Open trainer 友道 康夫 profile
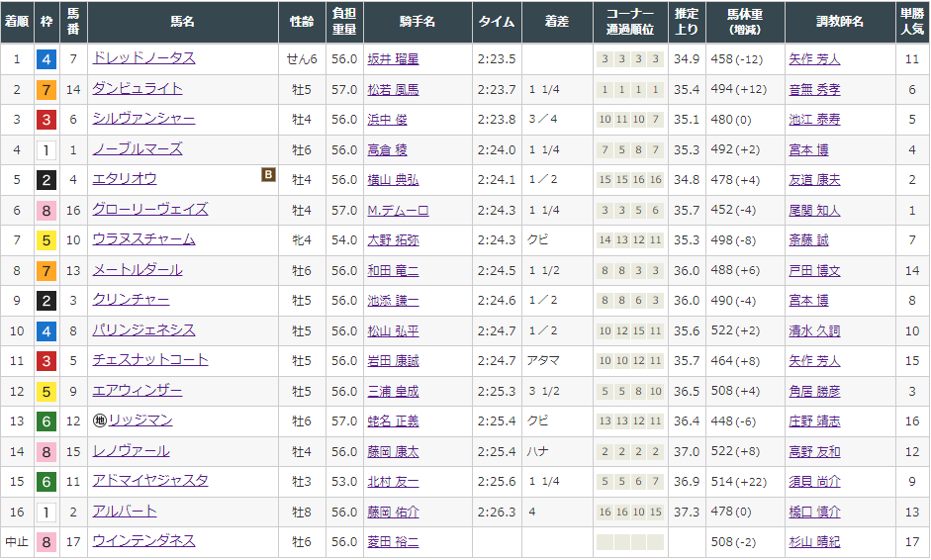Screen dimensions: 931x560 coord(814,180)
